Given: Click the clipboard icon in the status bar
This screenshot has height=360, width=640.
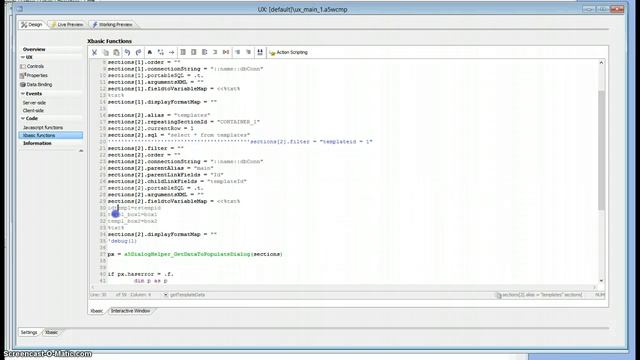Looking at the screenshot, I should pos(499,295).
